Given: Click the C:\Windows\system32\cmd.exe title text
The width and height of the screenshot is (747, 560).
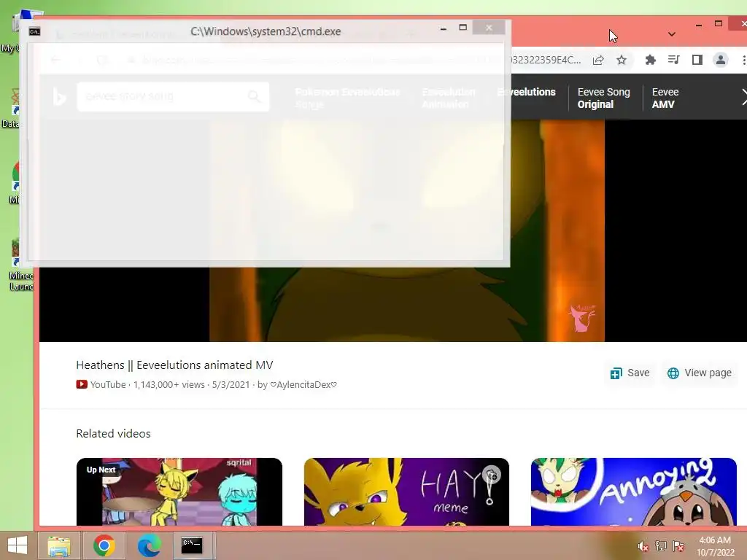Looking at the screenshot, I should click(x=266, y=31).
